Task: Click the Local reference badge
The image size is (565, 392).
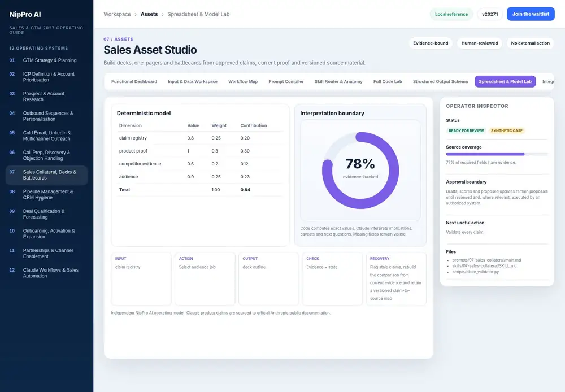Action: click(451, 15)
